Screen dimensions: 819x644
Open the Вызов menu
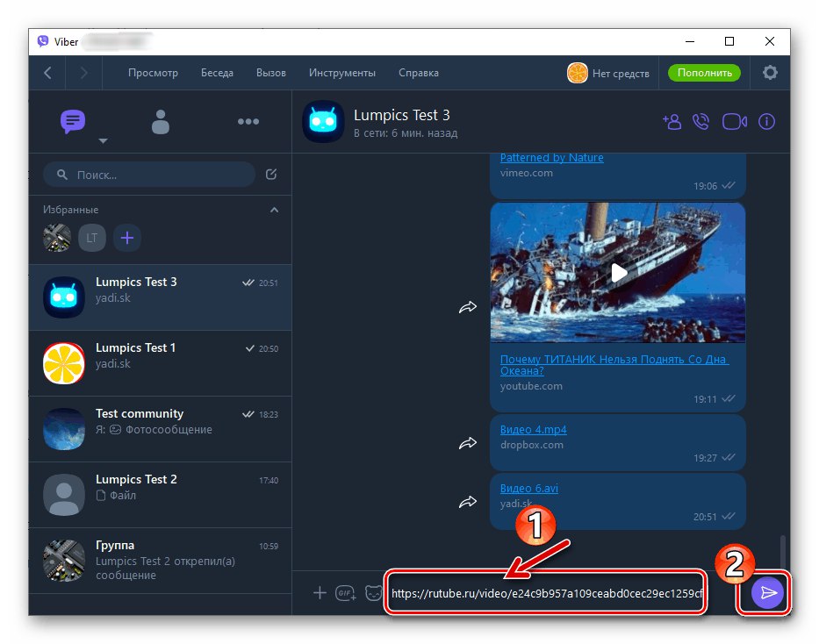click(x=271, y=73)
